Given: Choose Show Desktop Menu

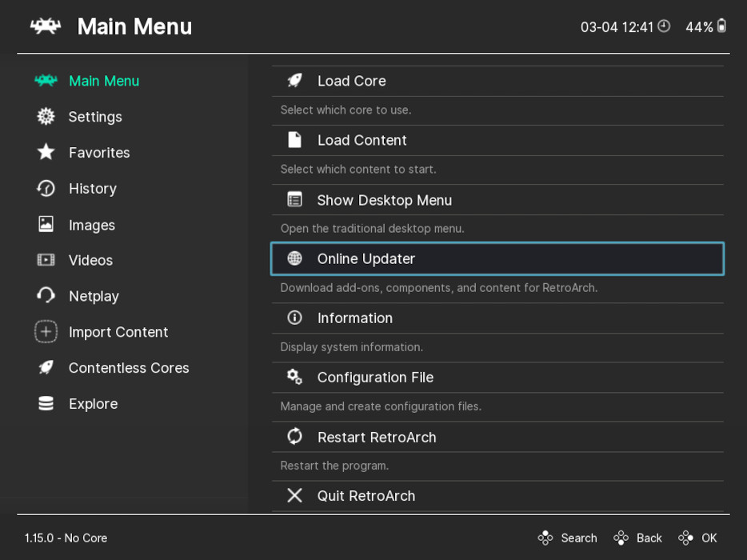Looking at the screenshot, I should [385, 199].
